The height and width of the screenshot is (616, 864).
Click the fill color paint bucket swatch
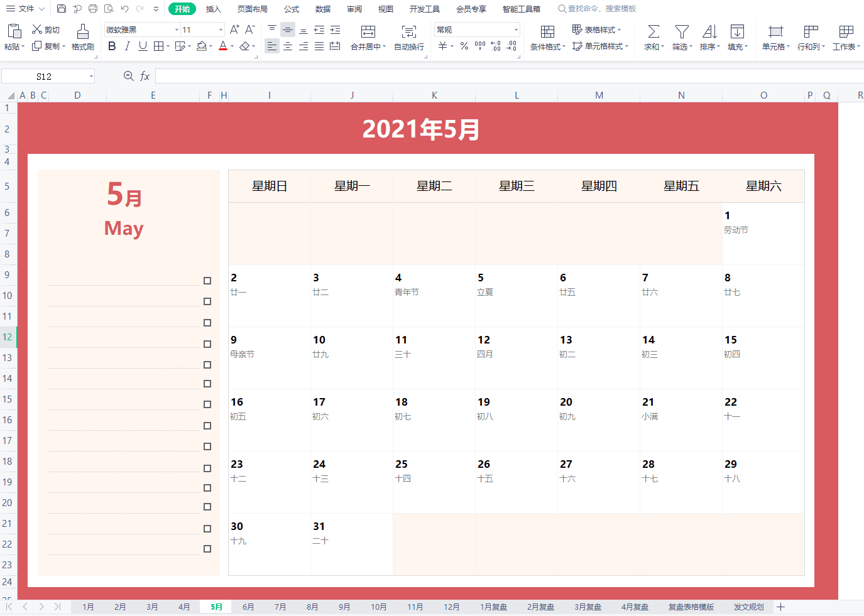[202, 46]
